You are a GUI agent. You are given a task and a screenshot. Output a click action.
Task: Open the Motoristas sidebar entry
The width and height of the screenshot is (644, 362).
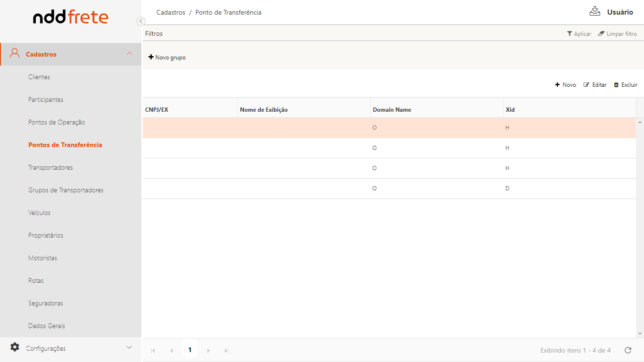pos(42,258)
